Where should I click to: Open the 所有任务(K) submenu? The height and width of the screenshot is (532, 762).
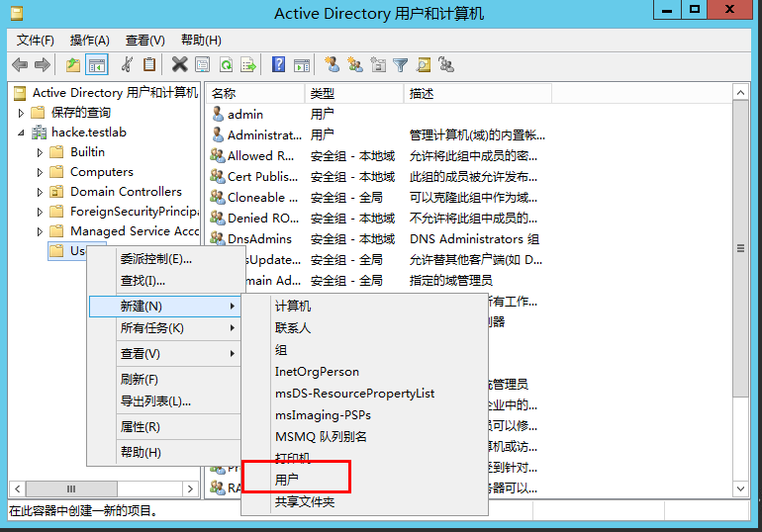point(164,328)
